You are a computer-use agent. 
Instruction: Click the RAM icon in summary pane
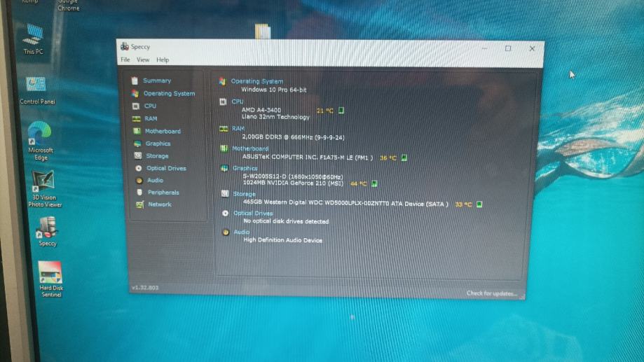(224, 129)
